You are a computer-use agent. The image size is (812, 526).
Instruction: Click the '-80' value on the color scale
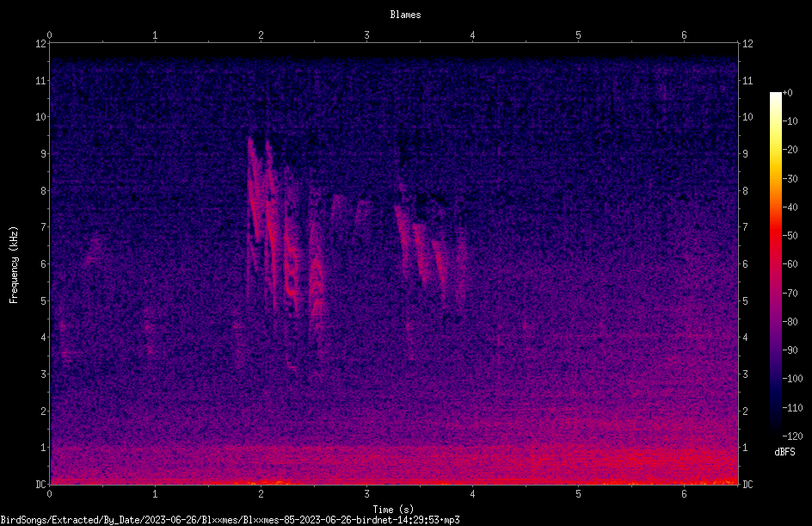790,322
